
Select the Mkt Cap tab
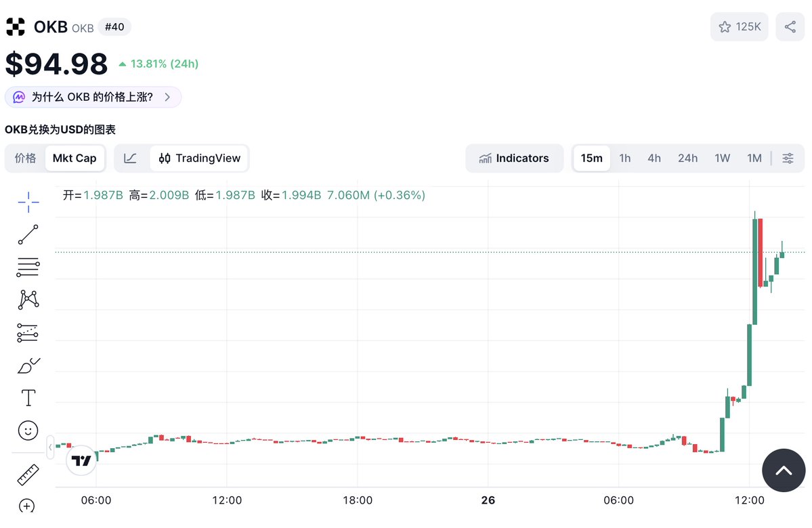point(74,158)
